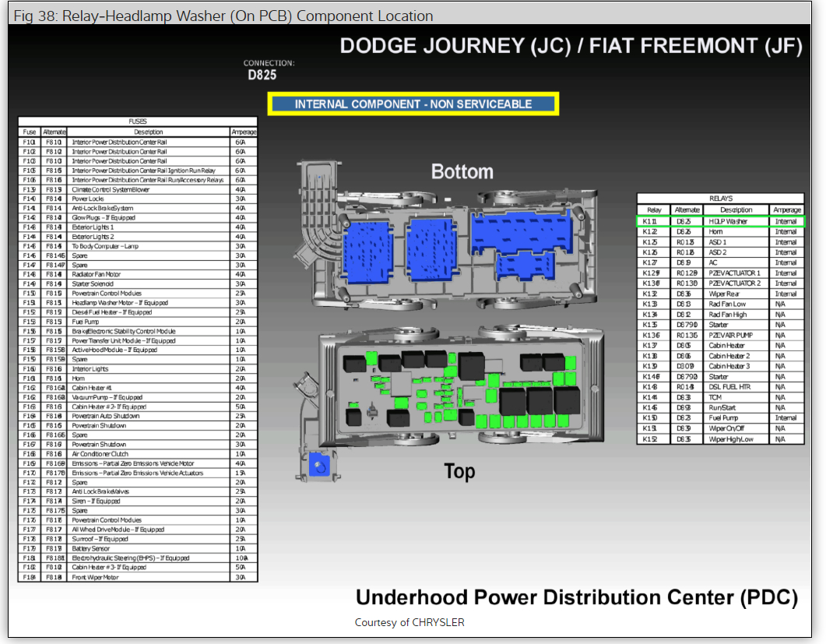Image resolution: width=826 pixels, height=644 pixels.
Task: Select 'Partial Zero Emissions Vehicle Actuators' fuse row
Action: point(138,473)
